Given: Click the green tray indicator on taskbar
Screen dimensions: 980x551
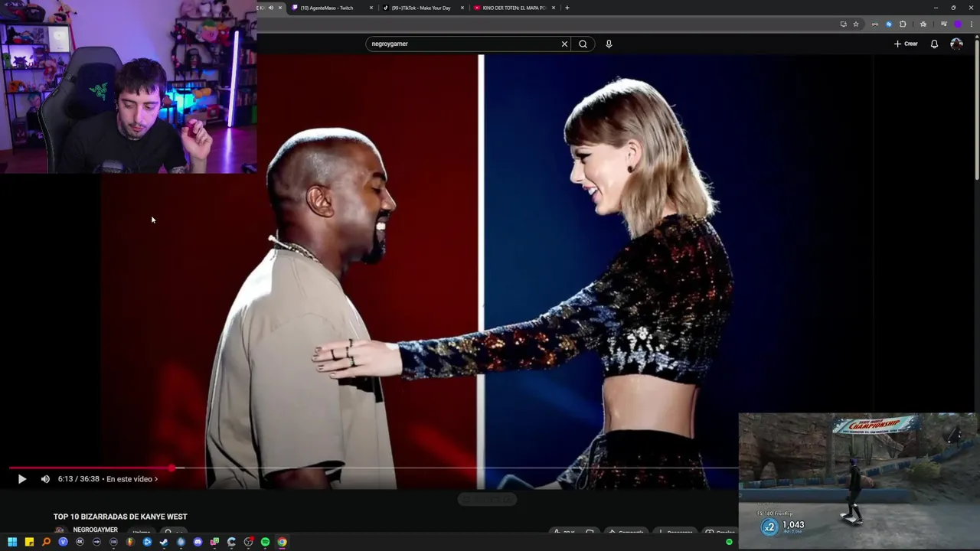Looking at the screenshot, I should coord(729,542).
